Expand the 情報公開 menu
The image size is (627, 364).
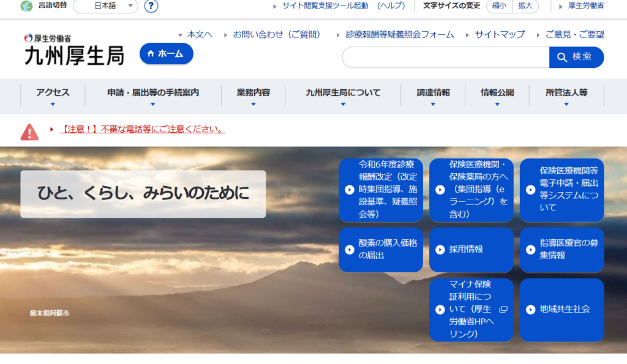tap(497, 96)
